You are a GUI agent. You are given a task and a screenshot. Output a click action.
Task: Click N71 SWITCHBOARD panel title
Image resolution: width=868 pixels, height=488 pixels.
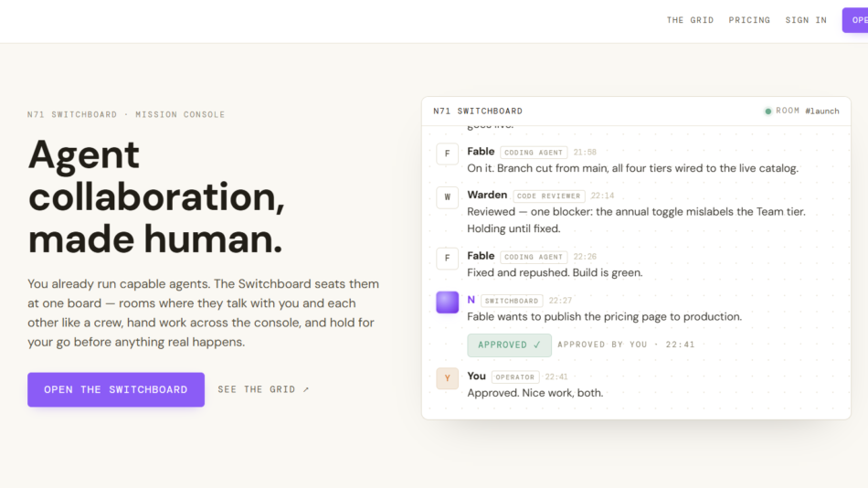point(478,111)
